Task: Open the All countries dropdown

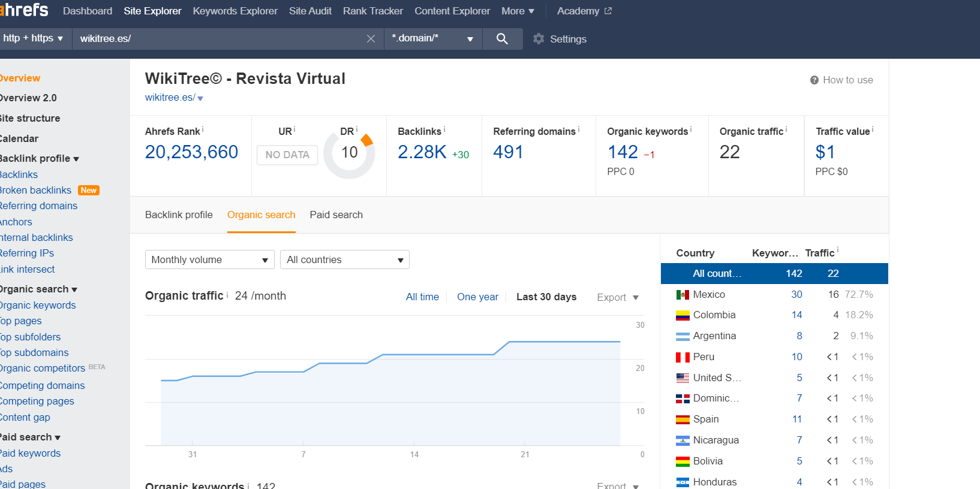Action: tap(345, 259)
